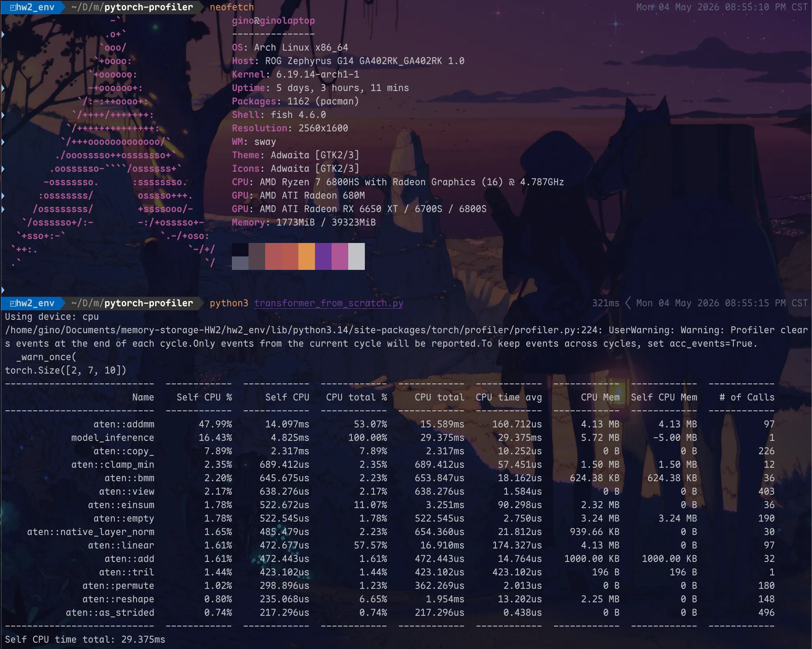Click the Packages: 1162 (pacman) line
Image resolution: width=812 pixels, height=649 pixels.
(x=296, y=101)
